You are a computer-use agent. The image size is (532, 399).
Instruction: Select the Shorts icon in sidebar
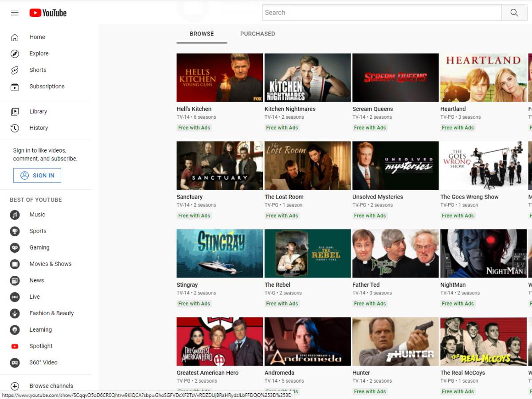coord(15,70)
